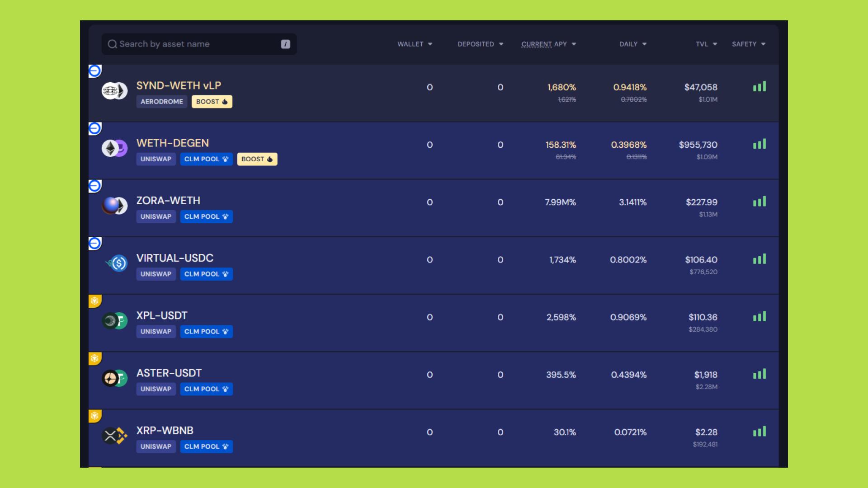Viewport: 868px width, 488px height.
Task: Click the CLM POOL tag on VIRTUAL-USDC
Action: (206, 274)
